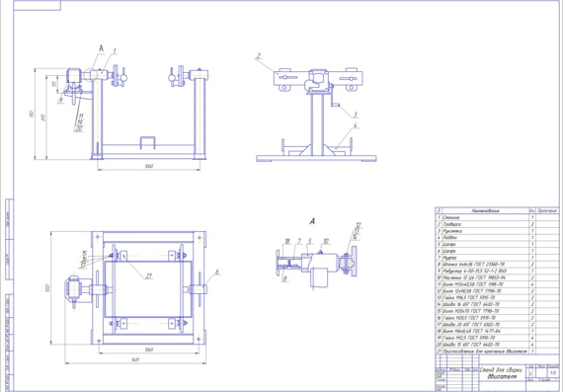Pick the 'Рукоятка' entry in the parts list

click(x=497, y=231)
